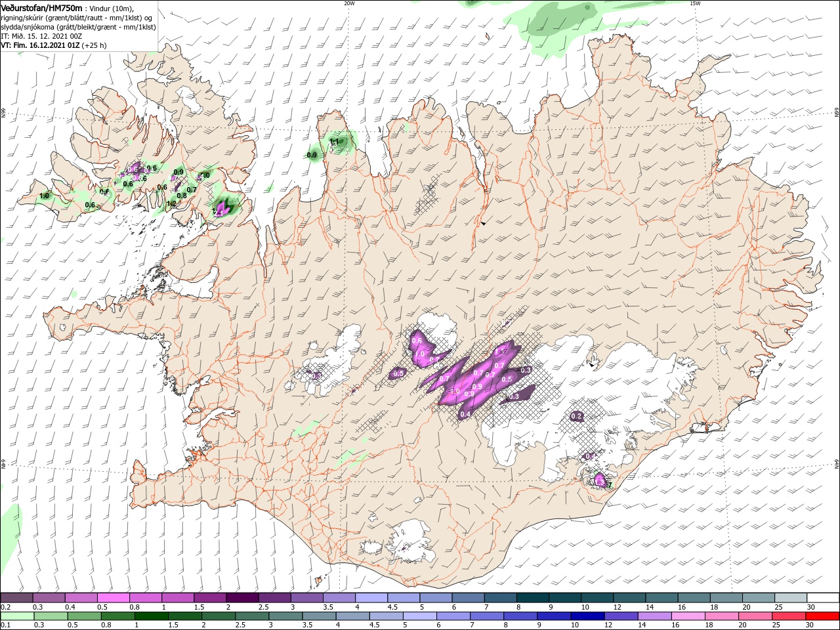Viewport: 840px width, 630px height.
Task: Select the lower legend swatch between 0.1 and 0.3
Action: pos(16,616)
